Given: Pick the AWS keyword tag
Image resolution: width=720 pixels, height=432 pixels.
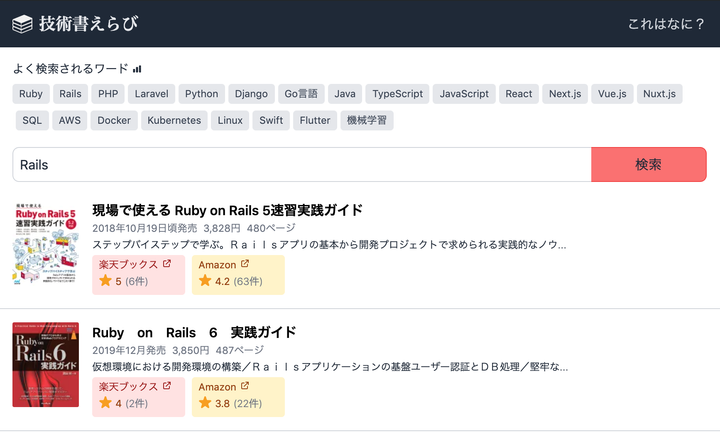Looking at the screenshot, I should 70,120.
